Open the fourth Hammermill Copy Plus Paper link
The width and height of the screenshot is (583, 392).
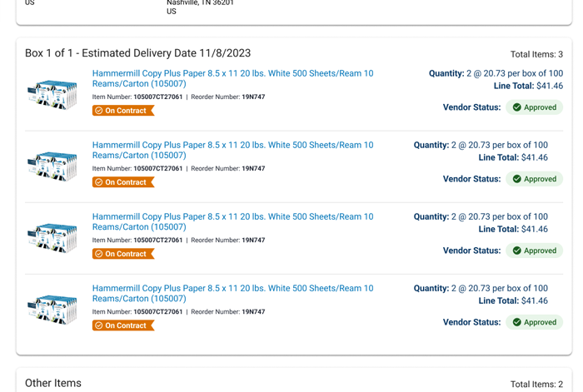pos(232,294)
